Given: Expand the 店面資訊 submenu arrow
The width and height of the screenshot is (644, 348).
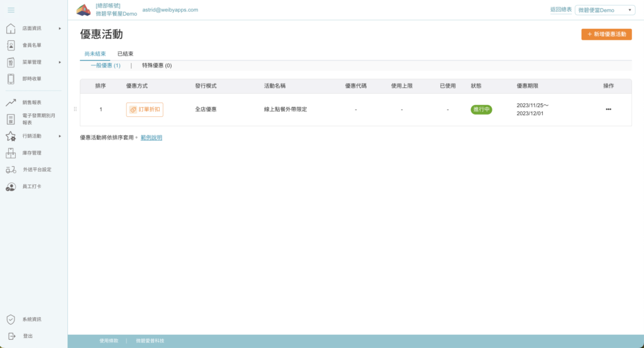Looking at the screenshot, I should coord(60,28).
